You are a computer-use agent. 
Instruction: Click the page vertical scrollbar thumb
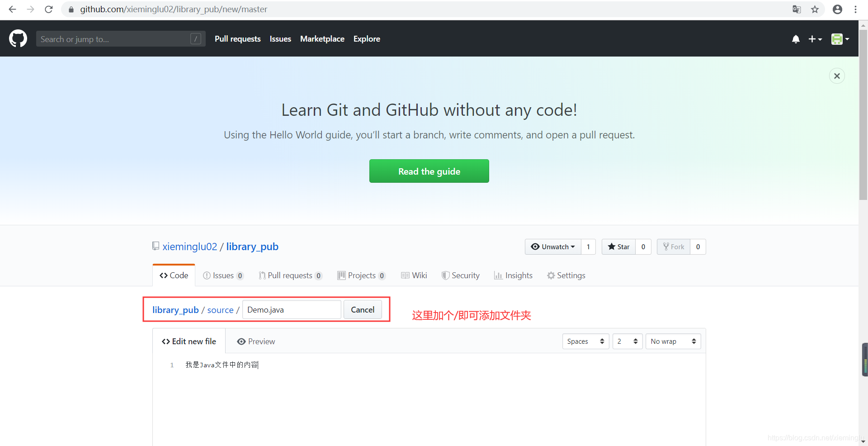[x=863, y=115]
